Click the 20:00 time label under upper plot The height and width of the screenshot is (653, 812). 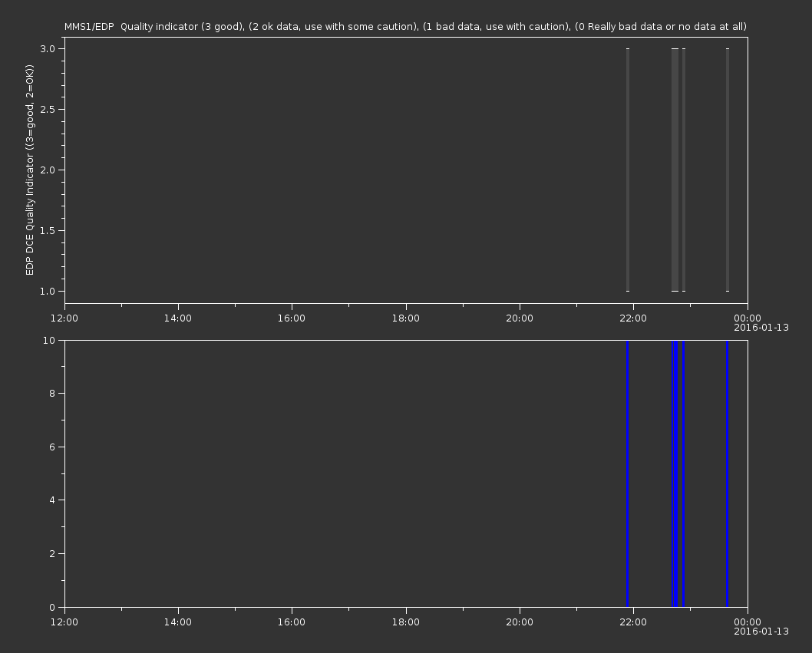click(520, 318)
